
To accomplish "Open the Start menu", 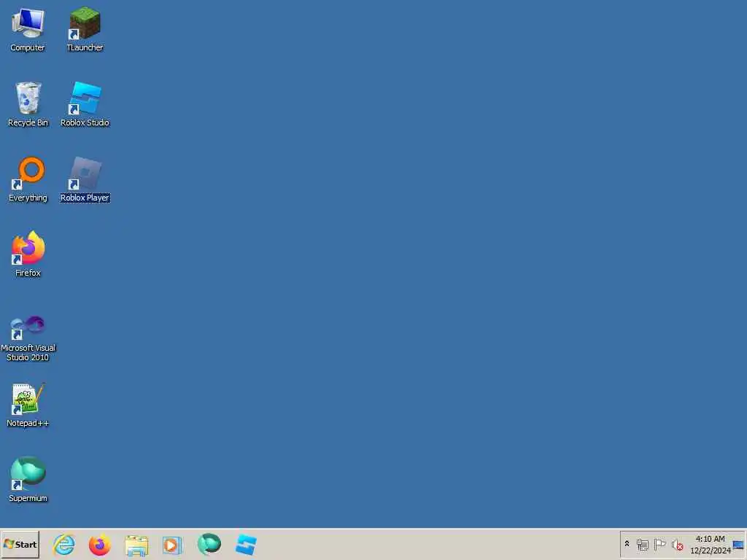I will tap(20, 544).
